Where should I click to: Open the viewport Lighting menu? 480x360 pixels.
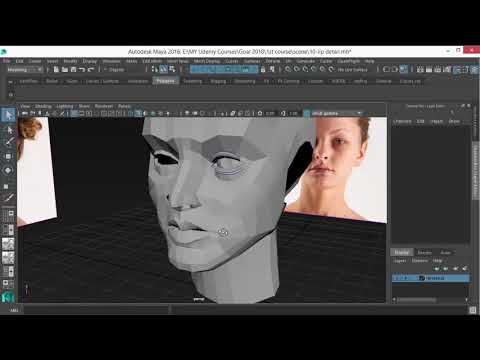click(x=65, y=106)
